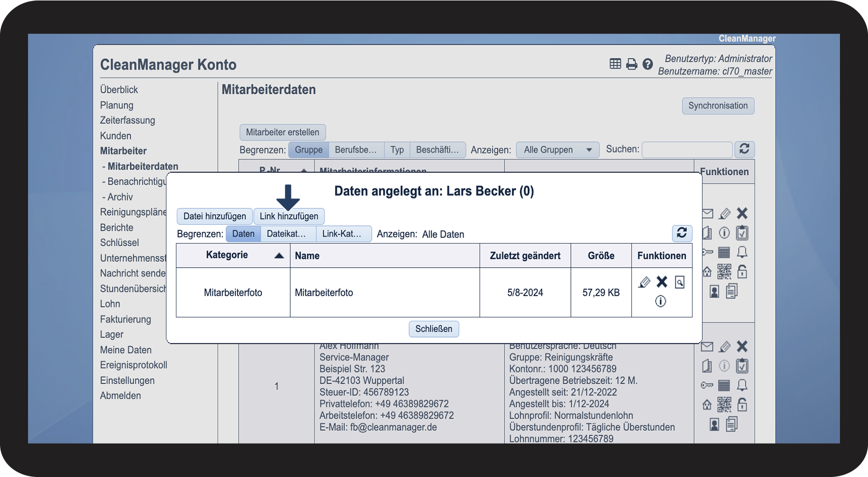This screenshot has height=477, width=868.
Task: Click the bell icon in Alex Hoffmann's row
Action: 742,385
